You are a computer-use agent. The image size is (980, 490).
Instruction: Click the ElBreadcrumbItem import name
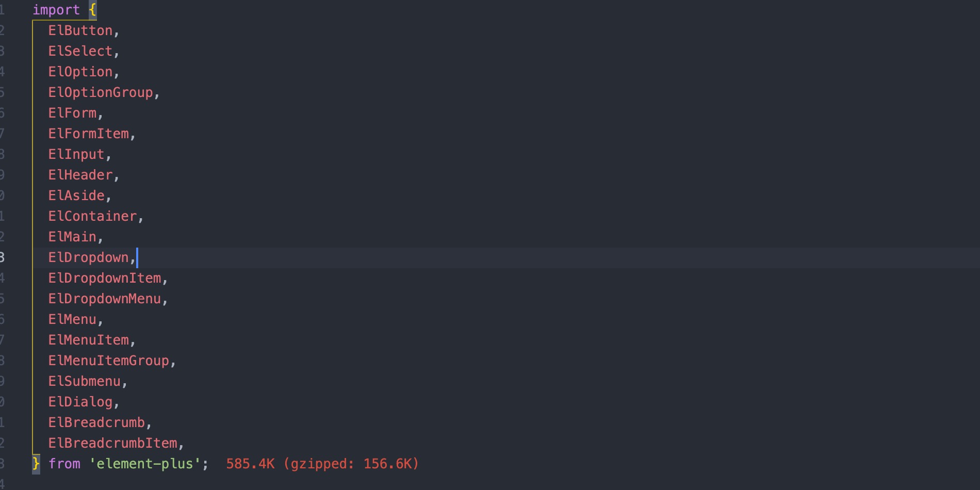click(x=112, y=443)
